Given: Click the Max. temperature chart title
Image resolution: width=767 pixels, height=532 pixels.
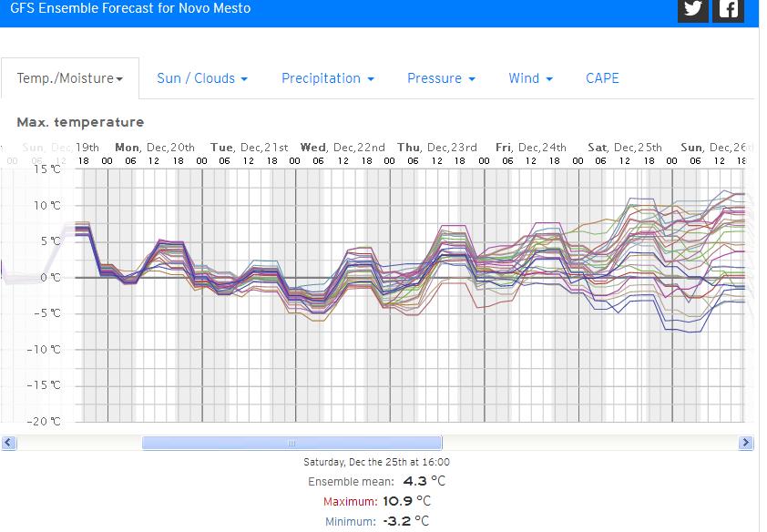Looking at the screenshot, I should point(80,122).
